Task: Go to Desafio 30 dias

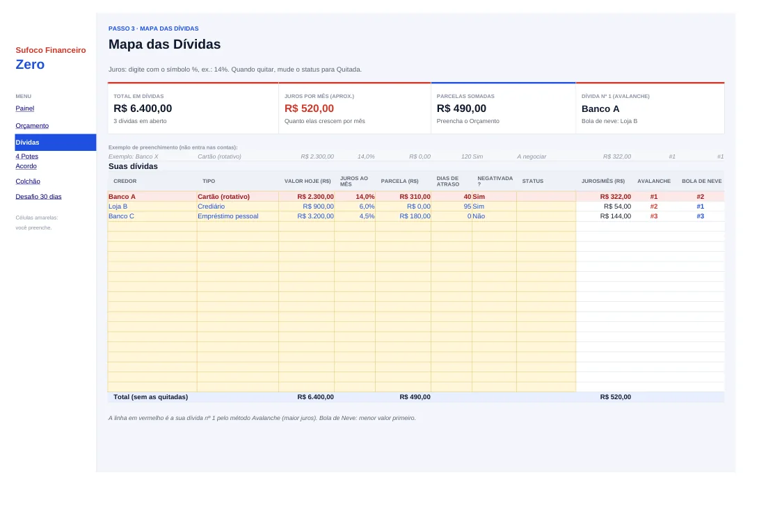Action: pyautogui.click(x=38, y=196)
